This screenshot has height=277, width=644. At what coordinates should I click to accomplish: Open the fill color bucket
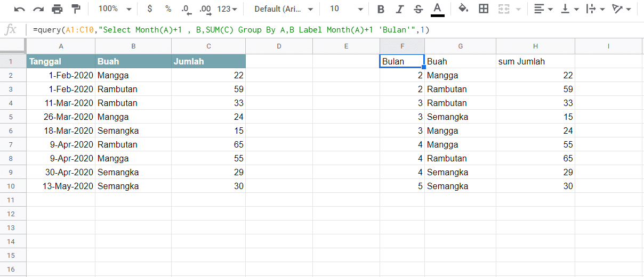pos(464,9)
